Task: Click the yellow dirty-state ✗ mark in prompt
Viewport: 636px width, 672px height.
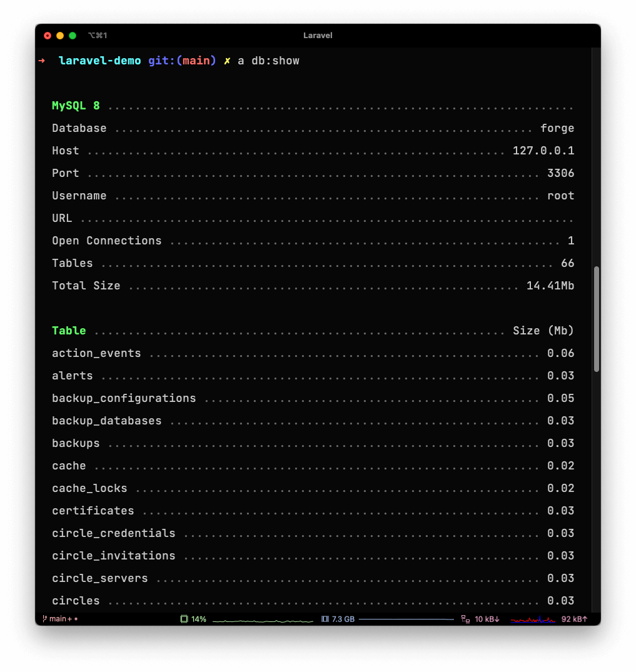Action: click(x=227, y=61)
